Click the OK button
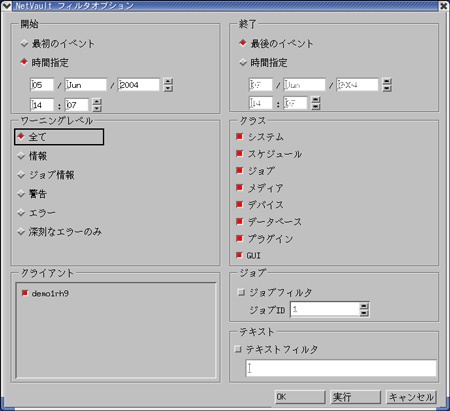The height and width of the screenshot is (411, 450). point(300,397)
